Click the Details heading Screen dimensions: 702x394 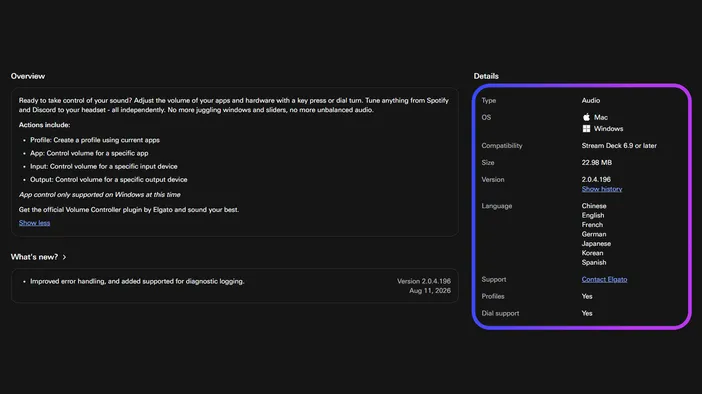[486, 76]
